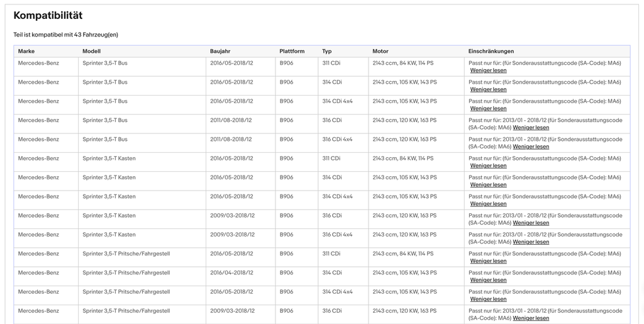Click Weniger lesen for Pritsche/Fahrgestell 314 CDi 4x4
Screen dimensions: 644x324
(x=488, y=299)
